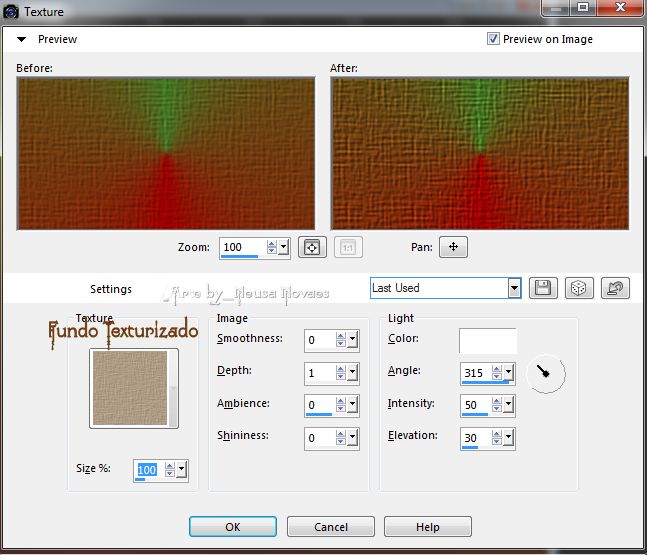
Task: Open the Depth slider dropdown arrow
Action: 352,373
